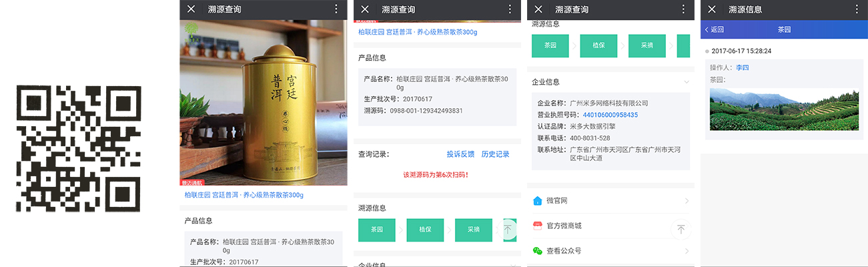Image resolution: width=868 pixels, height=267 pixels.
Task: Select 植保 step on the 微官网 screen
Action: (598, 45)
